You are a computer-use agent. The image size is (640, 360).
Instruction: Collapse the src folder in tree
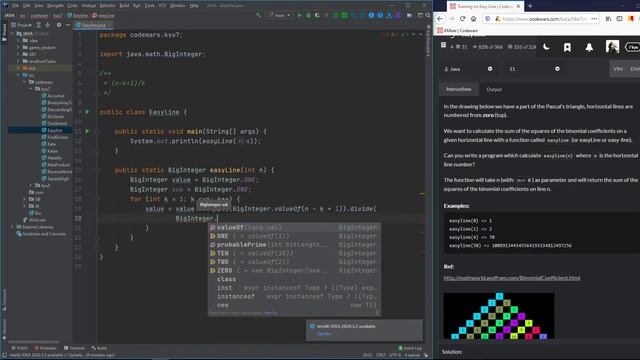[18, 75]
